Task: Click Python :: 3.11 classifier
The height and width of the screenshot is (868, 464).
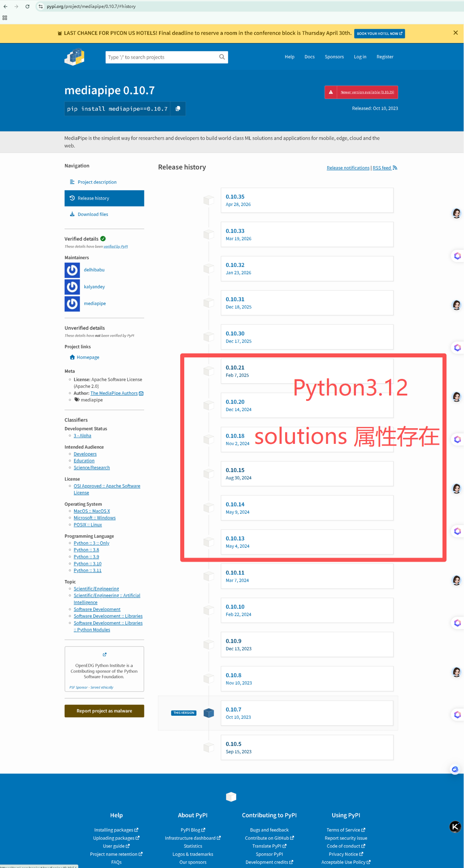Action: point(87,571)
